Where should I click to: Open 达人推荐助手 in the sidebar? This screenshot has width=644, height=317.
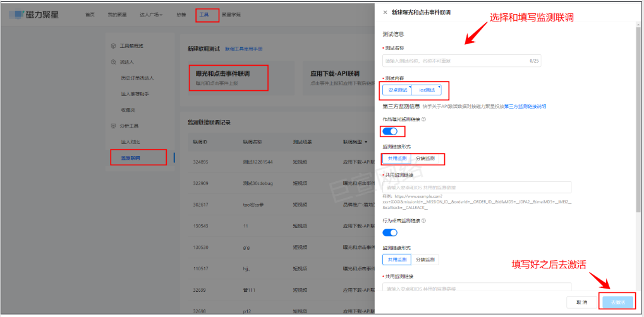click(x=135, y=94)
